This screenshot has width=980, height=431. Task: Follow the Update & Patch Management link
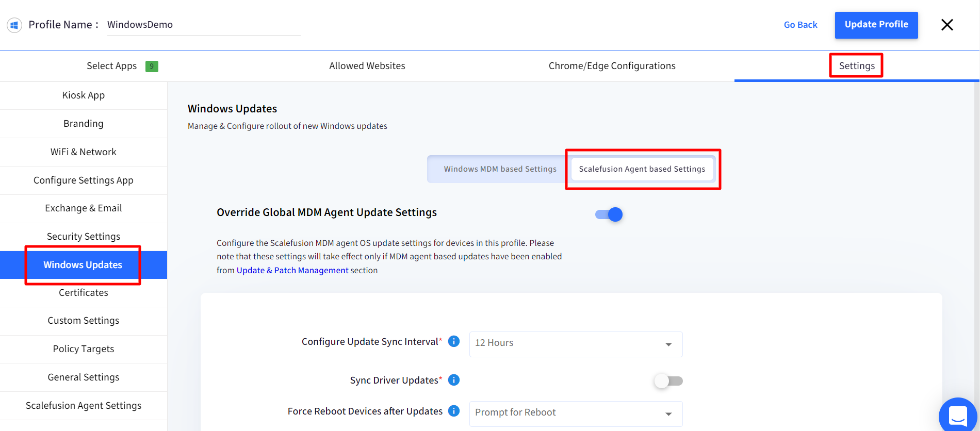point(292,270)
